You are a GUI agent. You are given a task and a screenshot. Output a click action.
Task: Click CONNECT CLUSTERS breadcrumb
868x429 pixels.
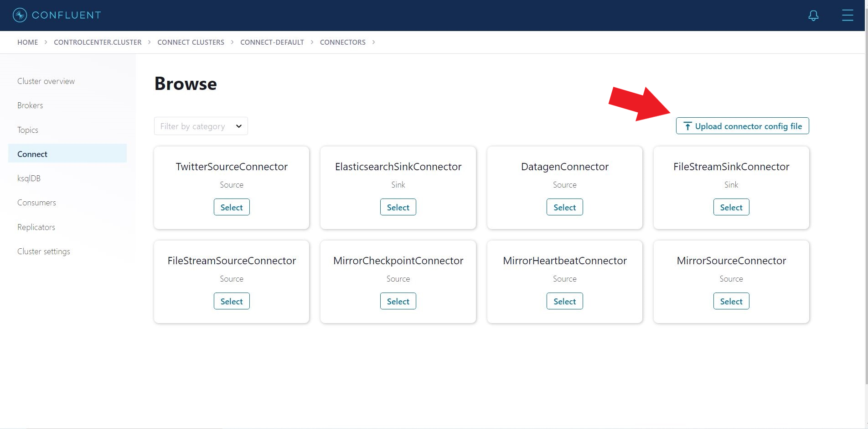pyautogui.click(x=191, y=42)
